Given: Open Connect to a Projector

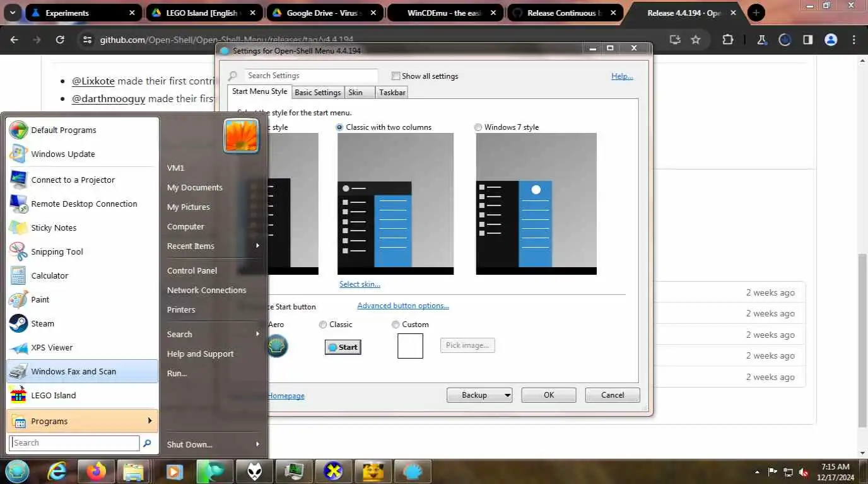Looking at the screenshot, I should tap(82, 180).
